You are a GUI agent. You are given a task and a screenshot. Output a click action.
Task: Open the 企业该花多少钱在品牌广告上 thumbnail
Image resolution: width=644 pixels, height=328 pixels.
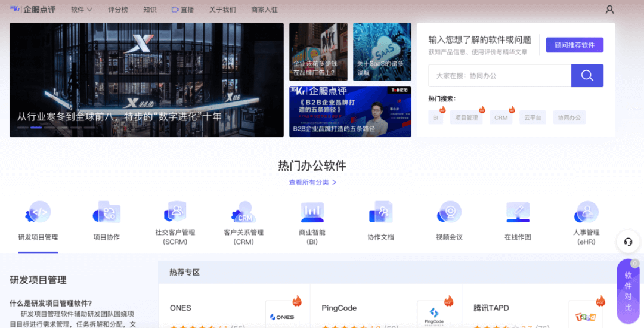[318, 52]
